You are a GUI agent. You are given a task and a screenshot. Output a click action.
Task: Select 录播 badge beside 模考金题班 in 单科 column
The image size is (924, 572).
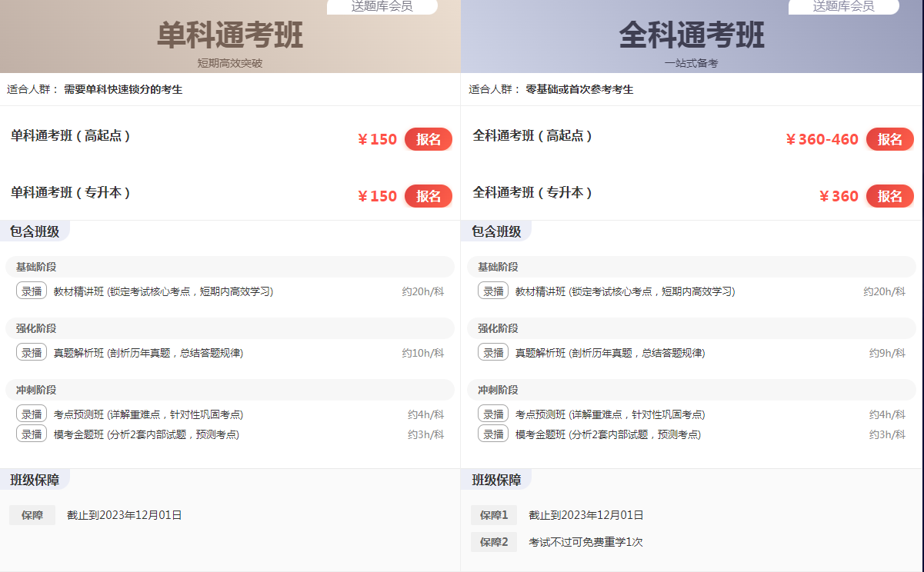click(32, 434)
